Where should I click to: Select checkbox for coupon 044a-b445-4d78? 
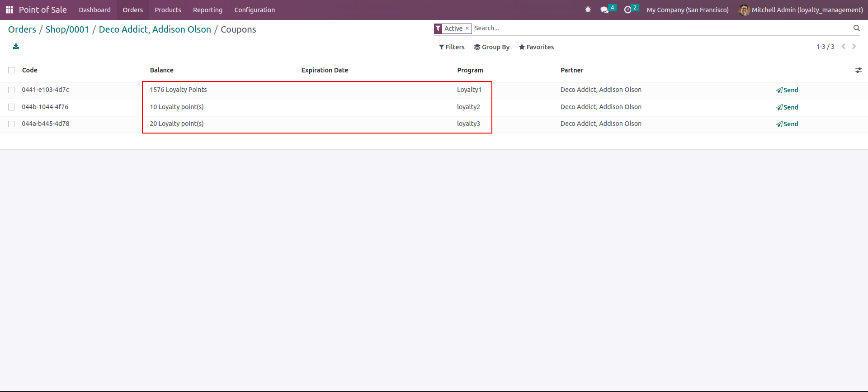(x=11, y=124)
